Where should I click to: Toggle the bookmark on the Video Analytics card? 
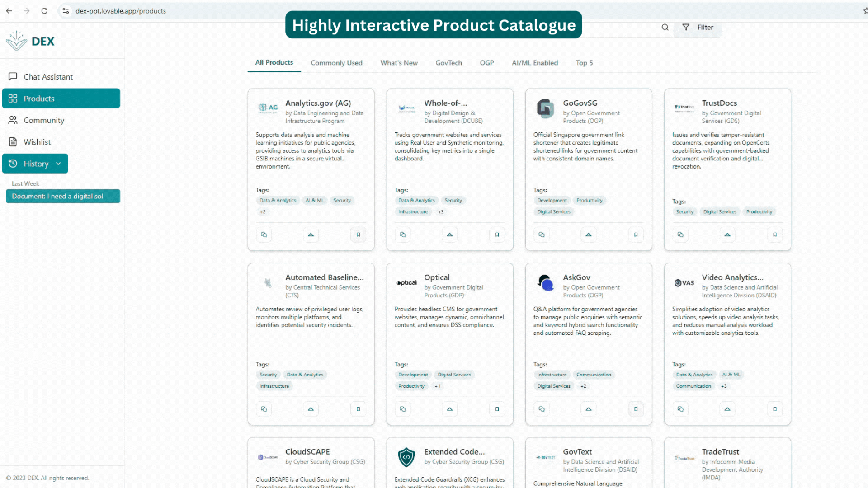tap(775, 409)
